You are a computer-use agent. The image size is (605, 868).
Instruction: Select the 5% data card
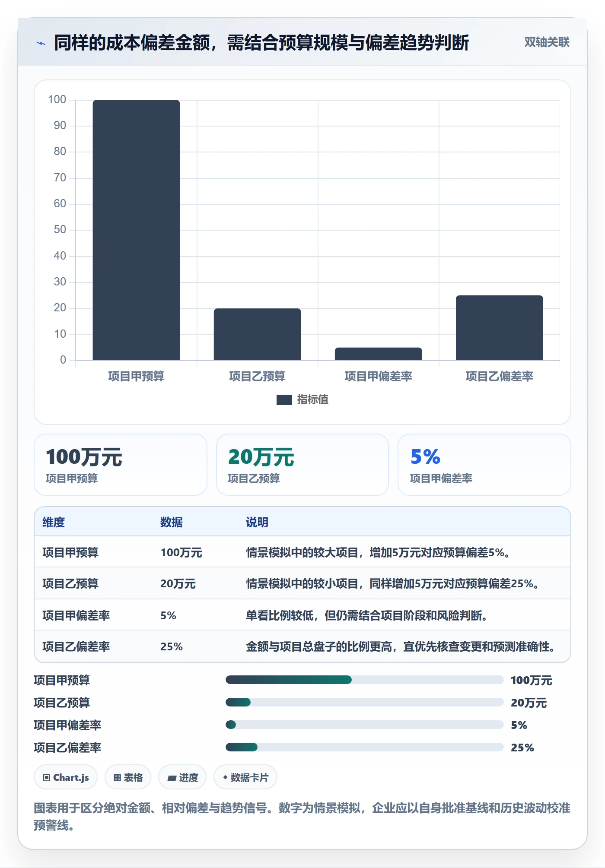click(x=484, y=465)
